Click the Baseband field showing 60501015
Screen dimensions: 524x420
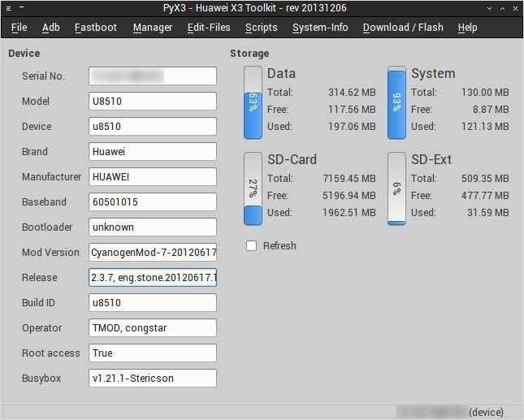[x=153, y=201]
